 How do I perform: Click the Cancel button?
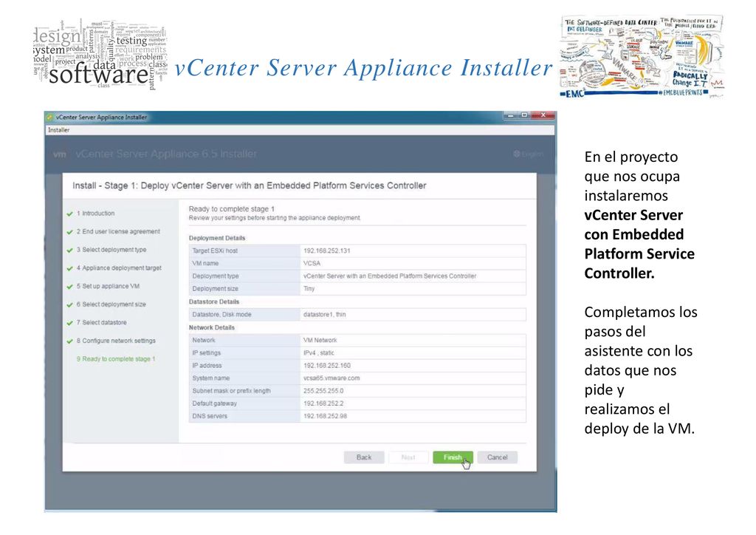click(x=497, y=457)
